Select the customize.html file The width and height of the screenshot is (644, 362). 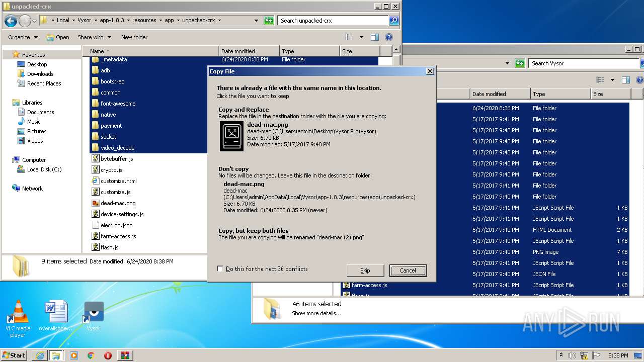coord(118,181)
